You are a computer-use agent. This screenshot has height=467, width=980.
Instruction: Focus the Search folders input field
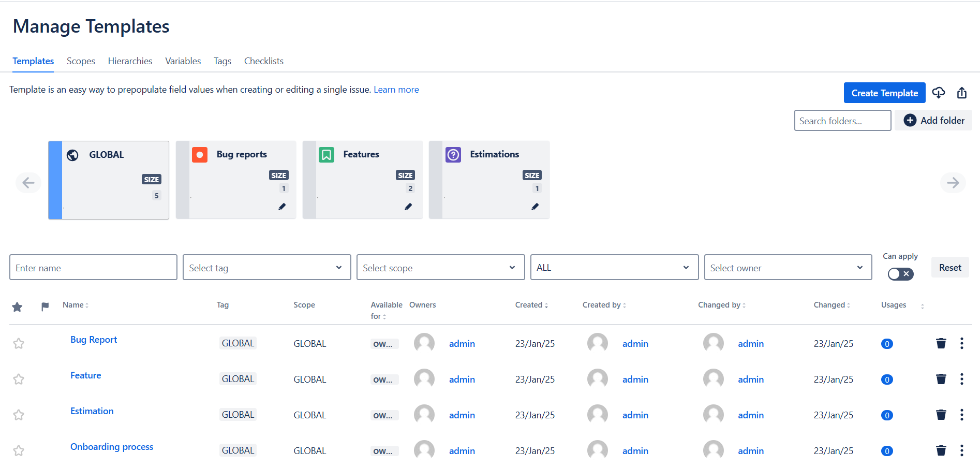pos(842,121)
